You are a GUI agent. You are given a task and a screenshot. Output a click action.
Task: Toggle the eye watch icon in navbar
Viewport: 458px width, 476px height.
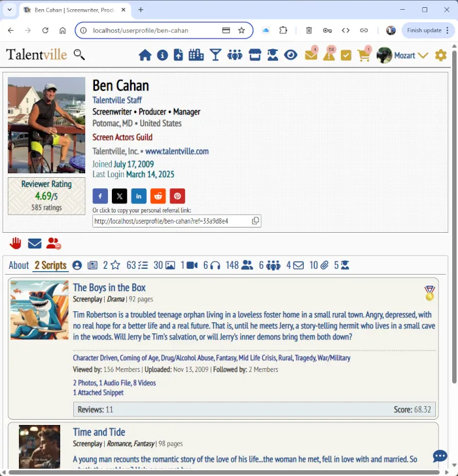coord(291,56)
